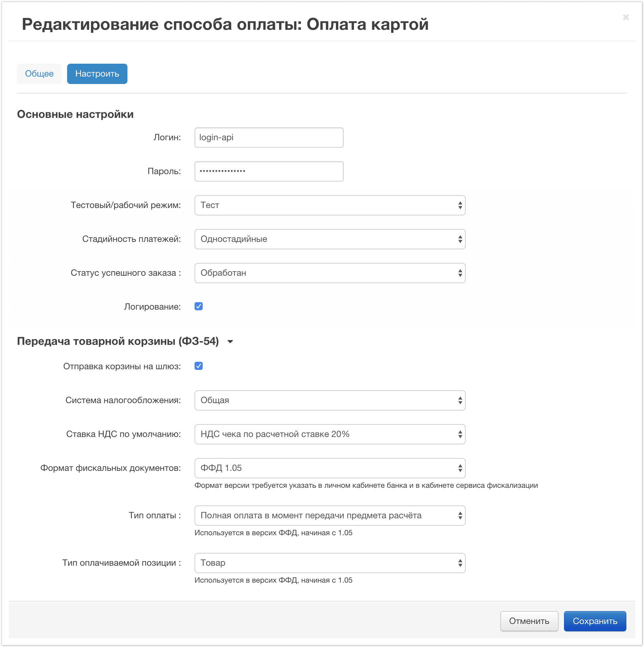Screen dimensions: 644x647
Task: Expand Стадийность платежей dropdown
Action: [330, 239]
